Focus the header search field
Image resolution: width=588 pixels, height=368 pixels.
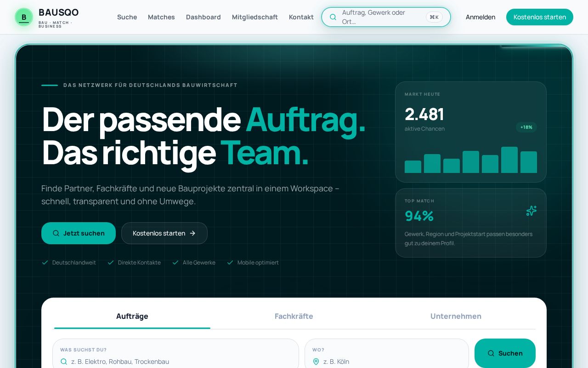pyautogui.click(x=386, y=17)
